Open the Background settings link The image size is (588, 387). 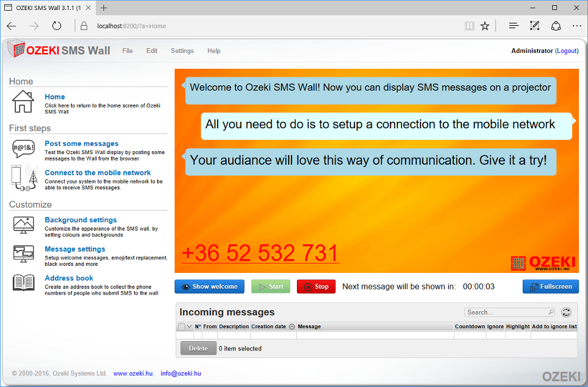(81, 220)
